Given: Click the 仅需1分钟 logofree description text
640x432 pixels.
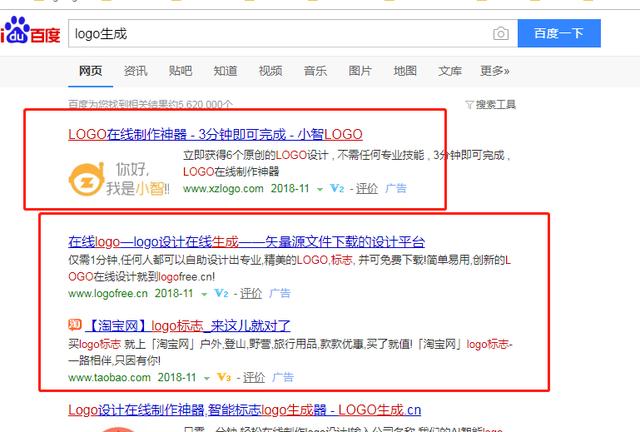Looking at the screenshot, I should click(x=289, y=268).
